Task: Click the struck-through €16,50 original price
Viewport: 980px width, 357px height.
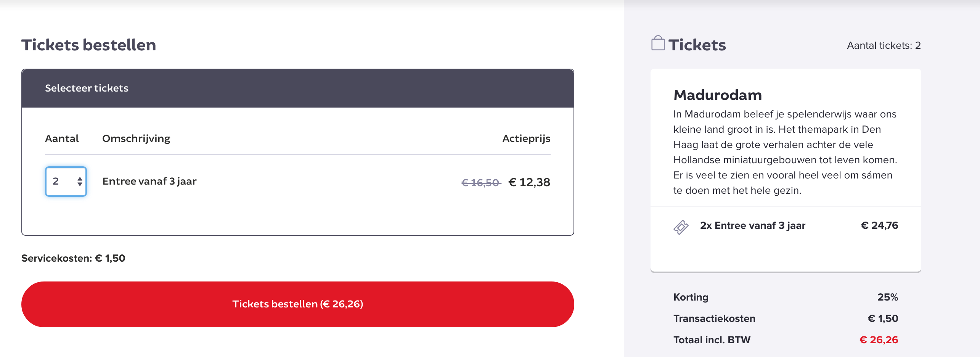Action: [x=480, y=183]
